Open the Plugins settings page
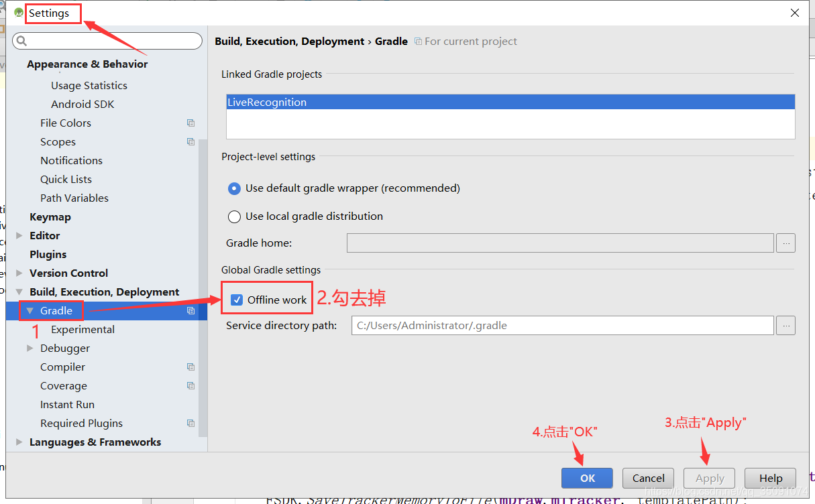 coord(48,254)
